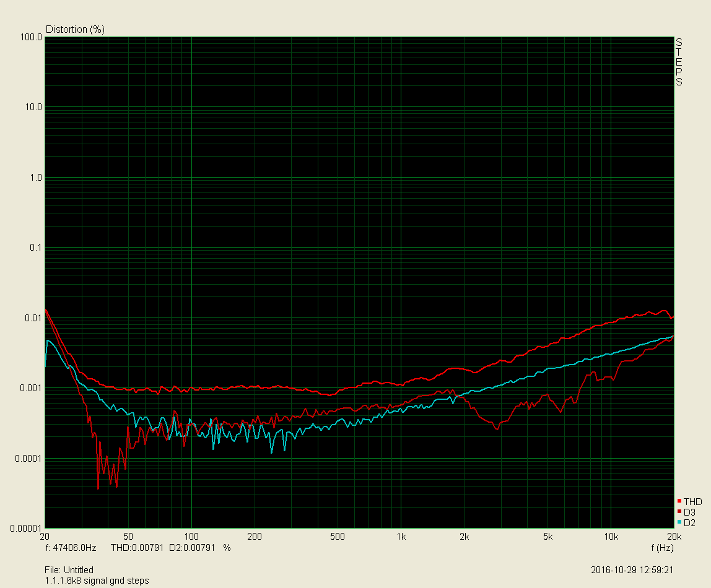Click the 20k frequency axis label
The height and width of the screenshot is (588, 711).
[x=674, y=537]
